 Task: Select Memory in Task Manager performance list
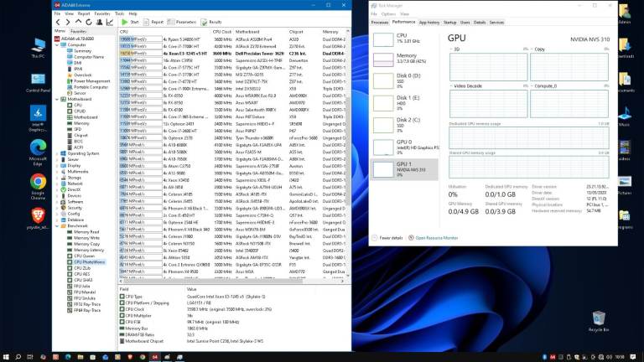point(394,59)
